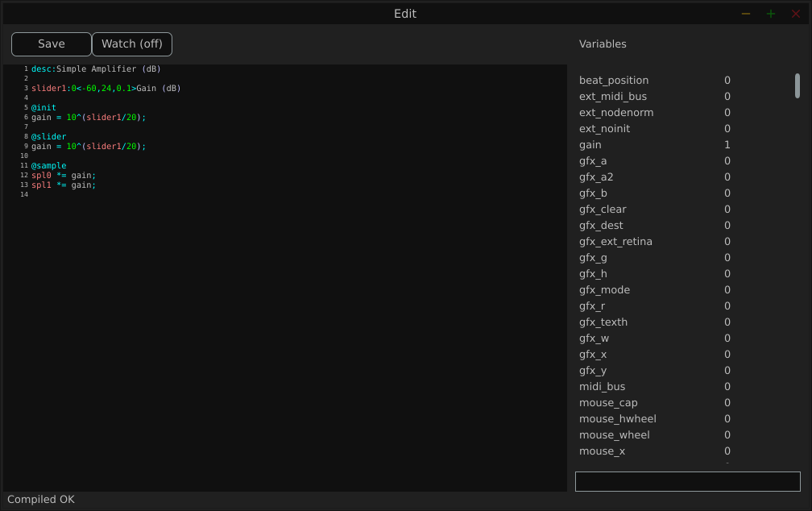Click the variable watch input field

click(687, 481)
